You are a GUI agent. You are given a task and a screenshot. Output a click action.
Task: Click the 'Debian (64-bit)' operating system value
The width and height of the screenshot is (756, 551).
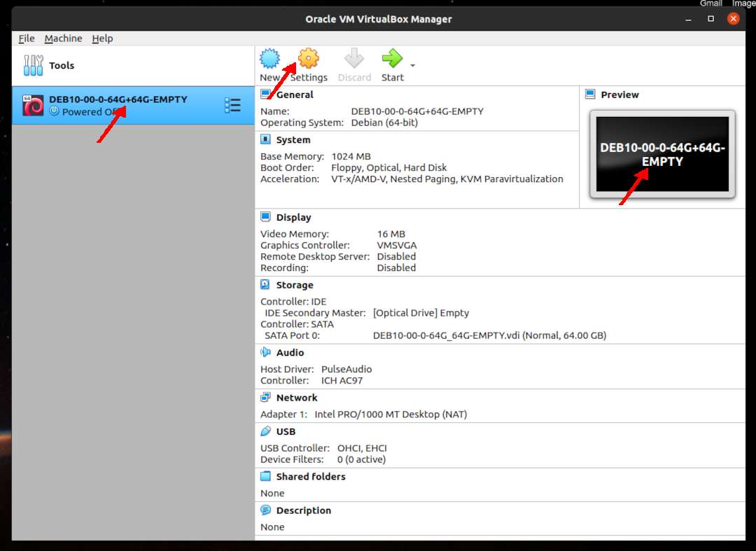coord(384,123)
